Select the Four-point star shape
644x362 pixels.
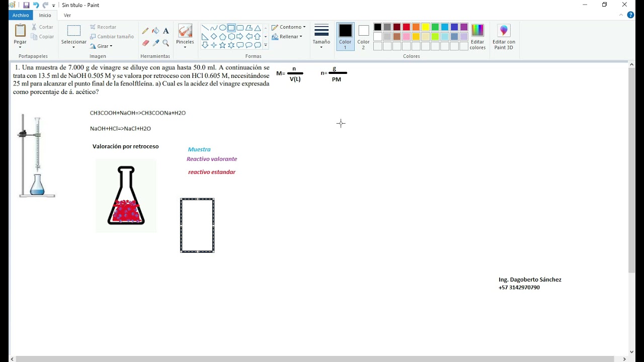point(214,45)
